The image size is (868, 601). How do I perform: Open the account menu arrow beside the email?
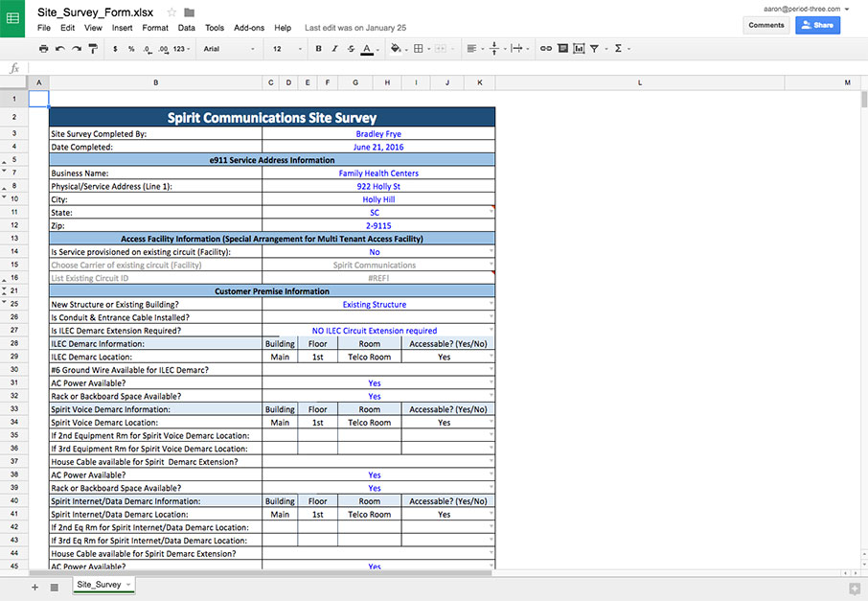(x=847, y=9)
